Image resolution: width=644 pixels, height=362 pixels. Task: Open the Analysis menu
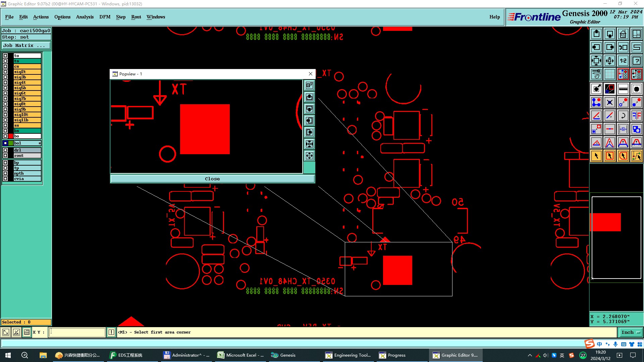click(x=85, y=17)
